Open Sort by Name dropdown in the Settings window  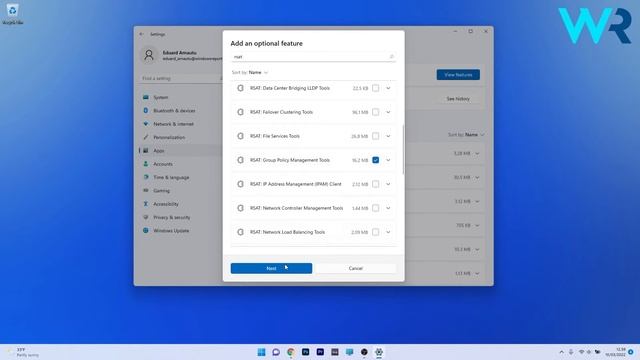466,134
